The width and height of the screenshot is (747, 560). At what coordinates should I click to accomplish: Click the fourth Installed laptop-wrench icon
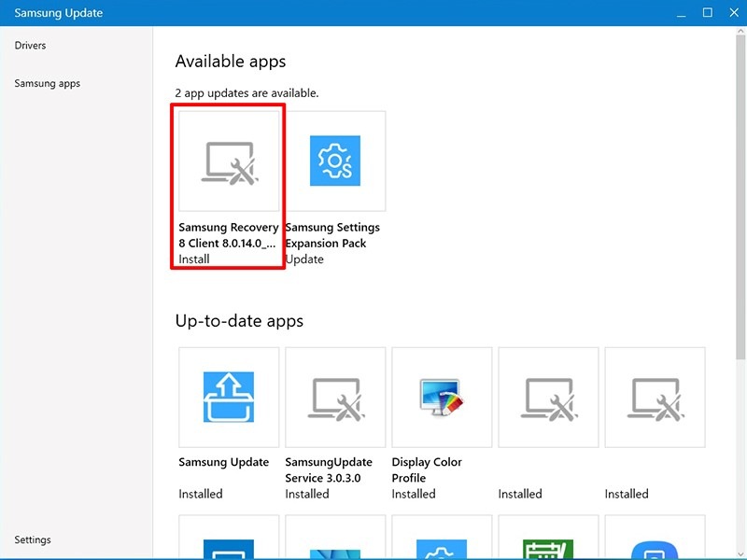[548, 397]
